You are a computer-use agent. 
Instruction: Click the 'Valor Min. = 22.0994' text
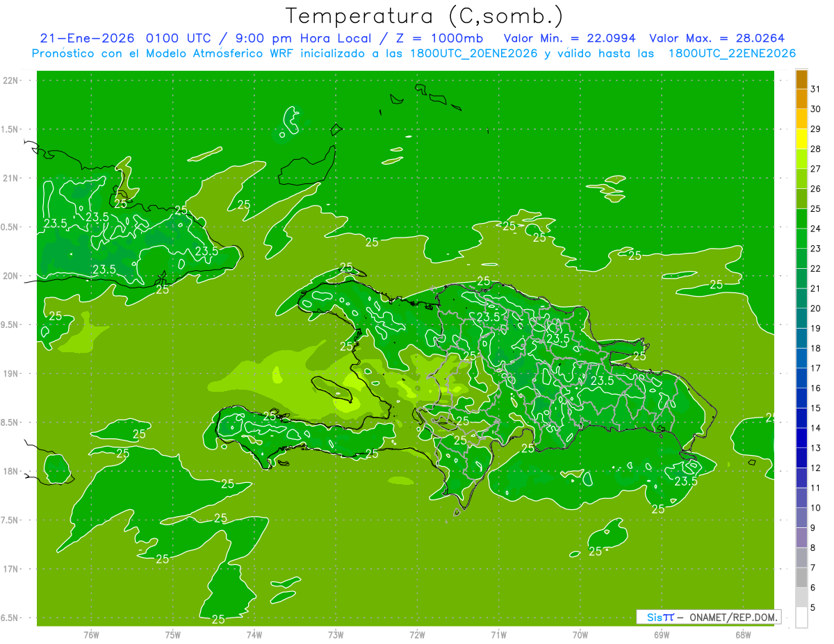(x=570, y=38)
